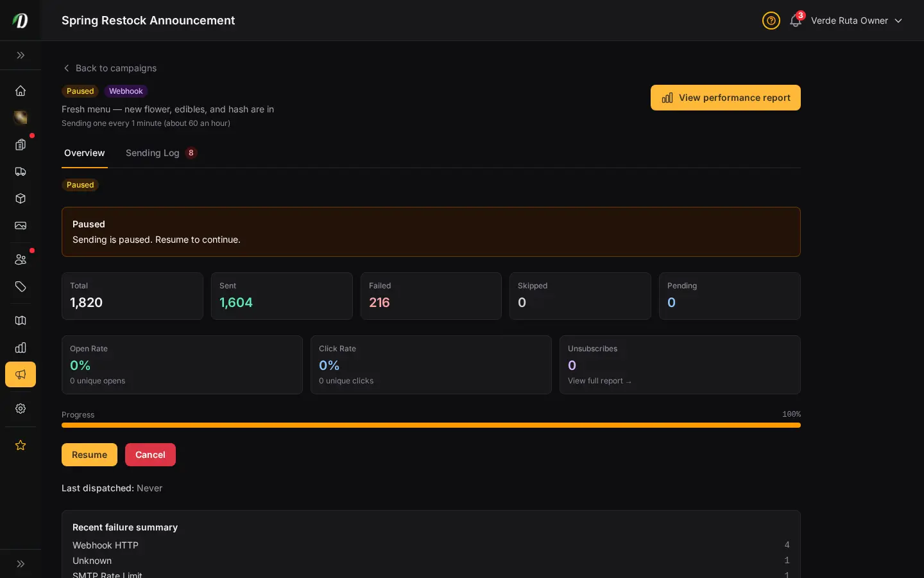Image resolution: width=924 pixels, height=578 pixels.
Task: Open the delivery truck icon in the sidebar
Action: point(21,171)
